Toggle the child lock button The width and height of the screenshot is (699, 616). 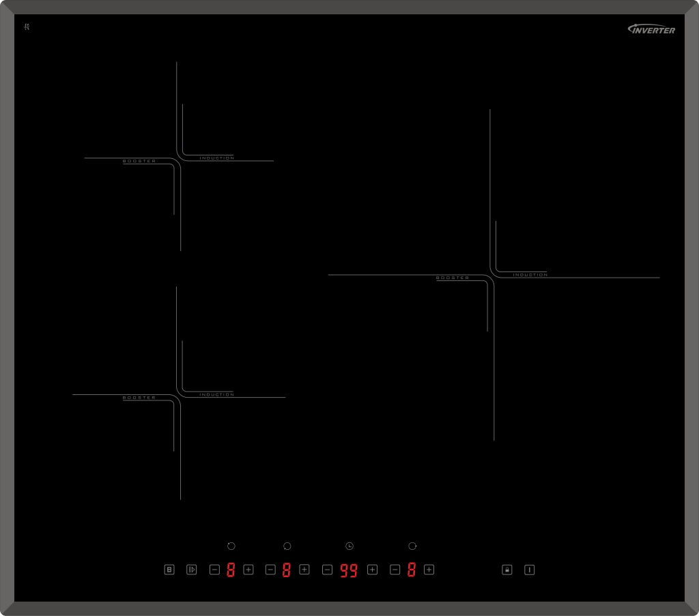click(x=507, y=570)
